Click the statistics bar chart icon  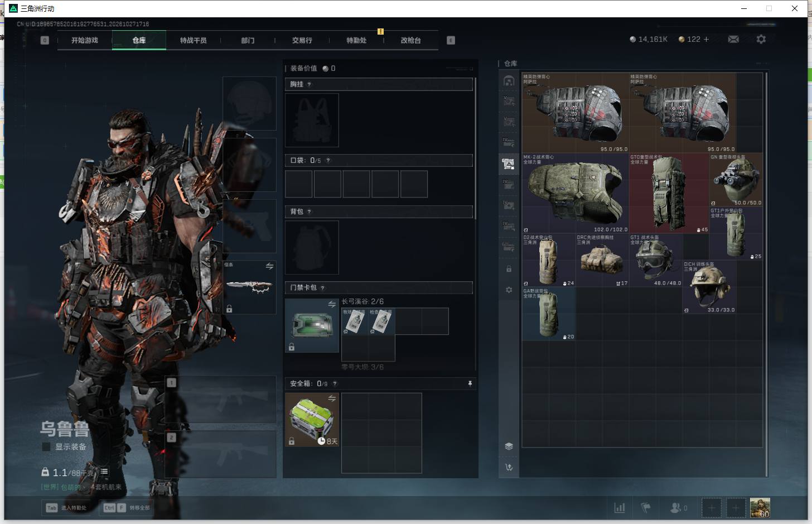point(619,508)
